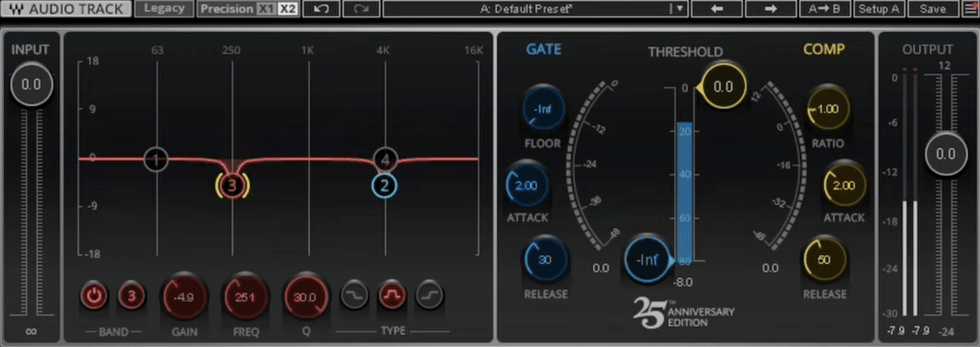Click the gate threshold -Inf handle
Screen dimensions: 980x347
click(648, 260)
